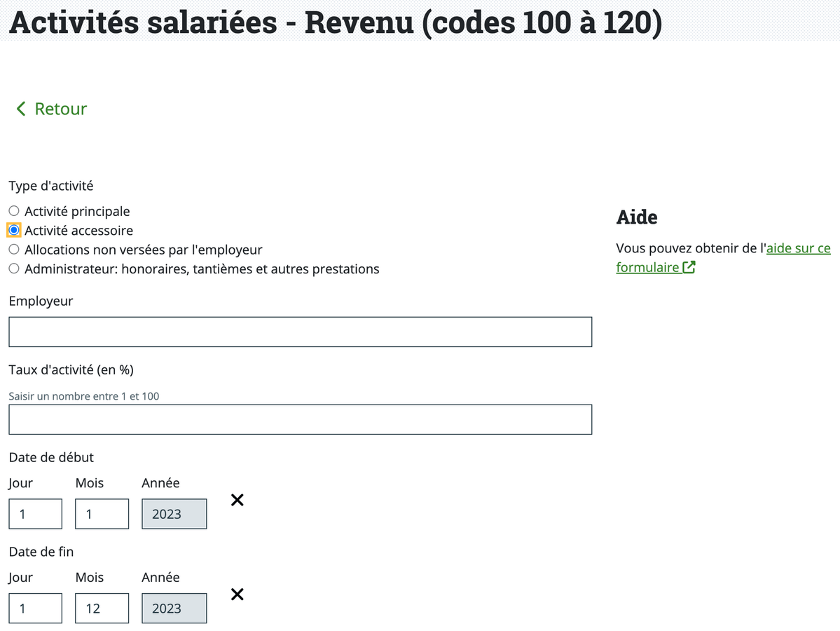
Task: Open the aide sur ce formulaire link
Action: (798, 247)
